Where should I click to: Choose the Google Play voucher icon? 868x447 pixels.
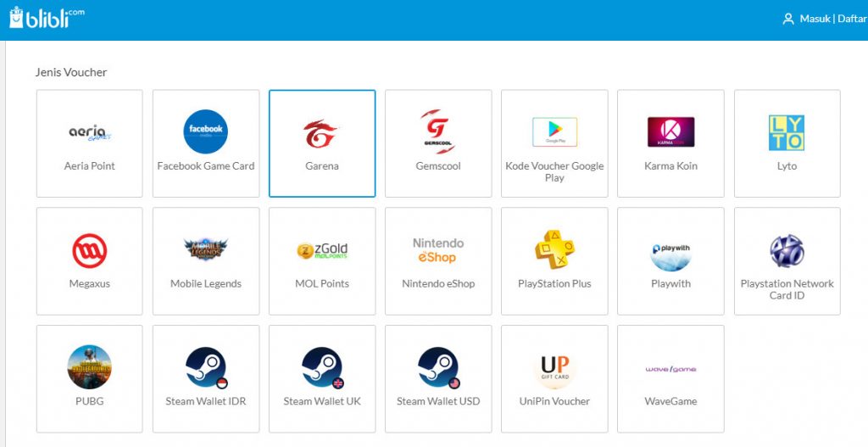click(x=554, y=131)
